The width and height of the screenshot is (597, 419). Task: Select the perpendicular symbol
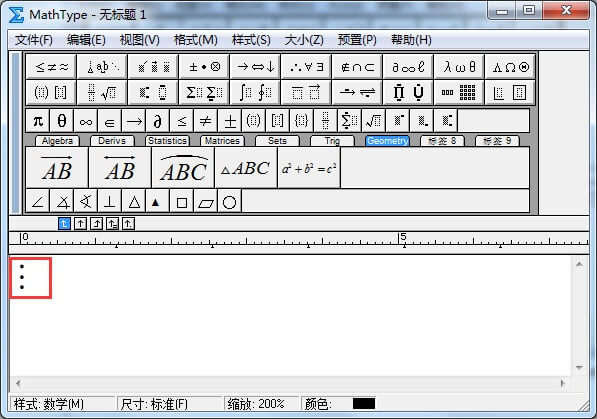[x=110, y=201]
